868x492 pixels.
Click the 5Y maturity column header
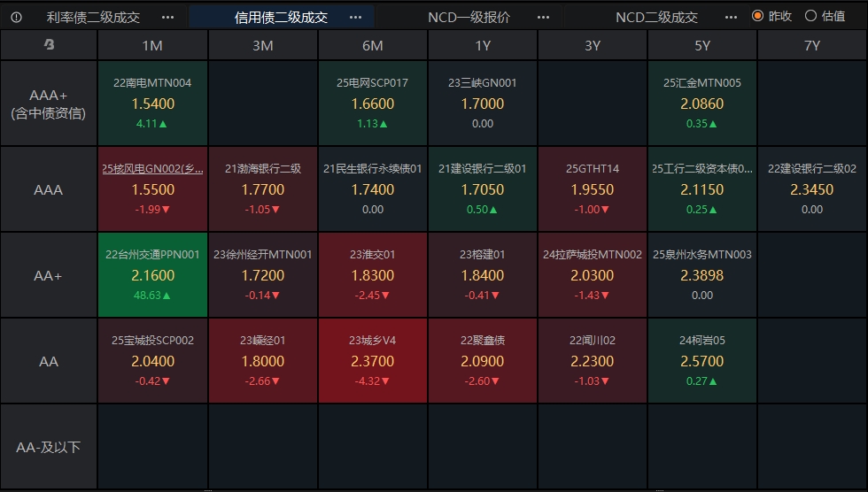pos(701,46)
